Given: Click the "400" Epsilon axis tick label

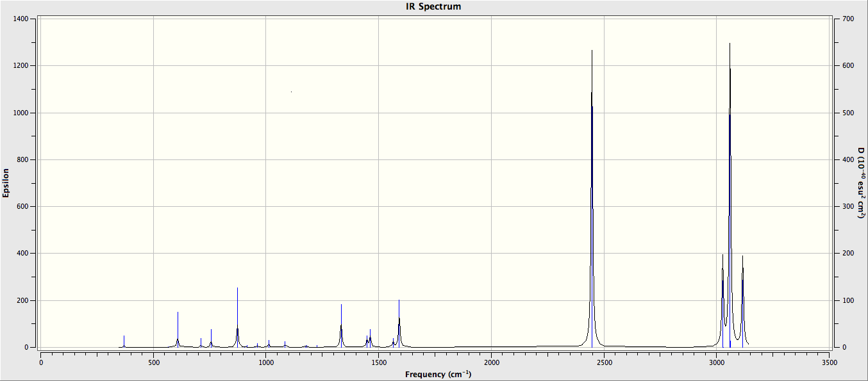Looking at the screenshot, I should coord(23,254).
